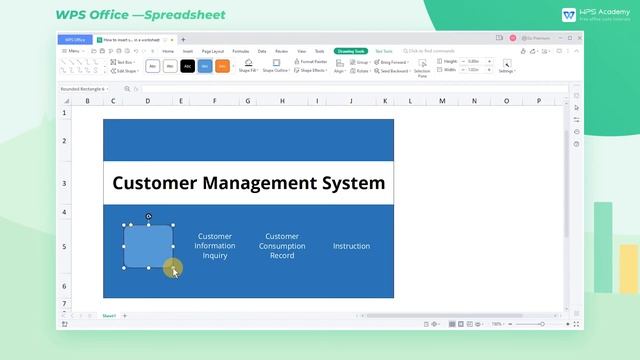Open the drawing Settings dropdown
Screen dimensions: 640x360
507,66
